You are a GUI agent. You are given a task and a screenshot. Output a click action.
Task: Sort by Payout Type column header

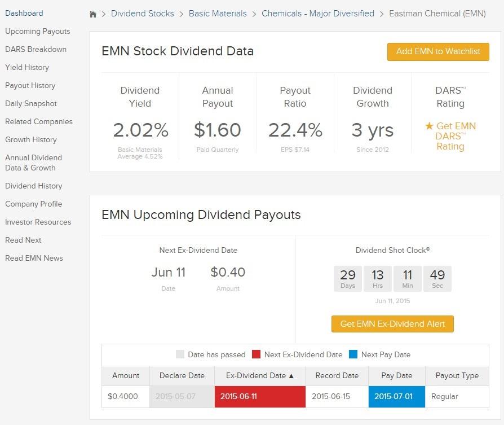457,375
